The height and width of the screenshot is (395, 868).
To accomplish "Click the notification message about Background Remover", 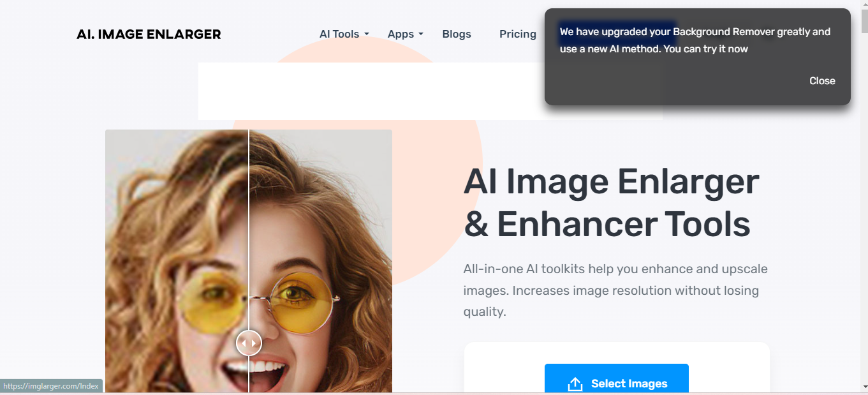I will click(x=695, y=40).
